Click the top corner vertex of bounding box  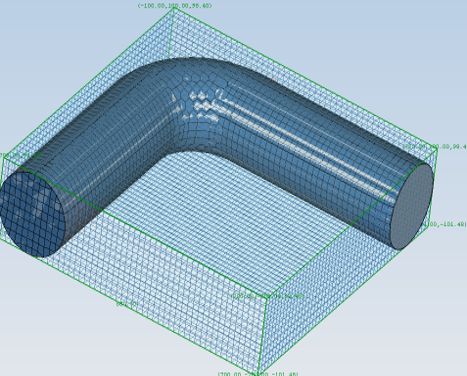[173, 9]
